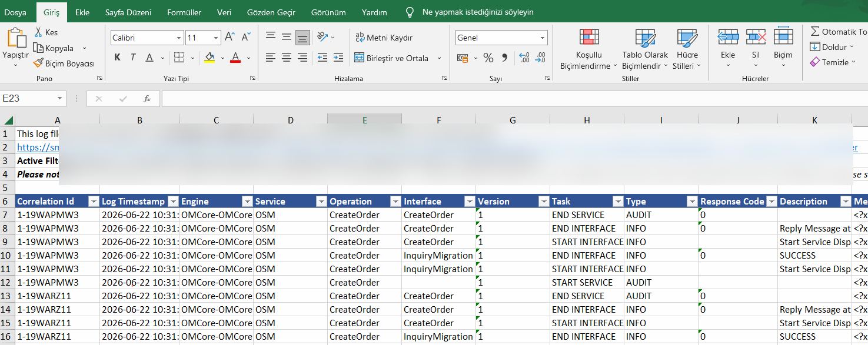Viewport: 868px width, 345px height.
Task: Switch to Formüller tab
Action: pos(184,12)
